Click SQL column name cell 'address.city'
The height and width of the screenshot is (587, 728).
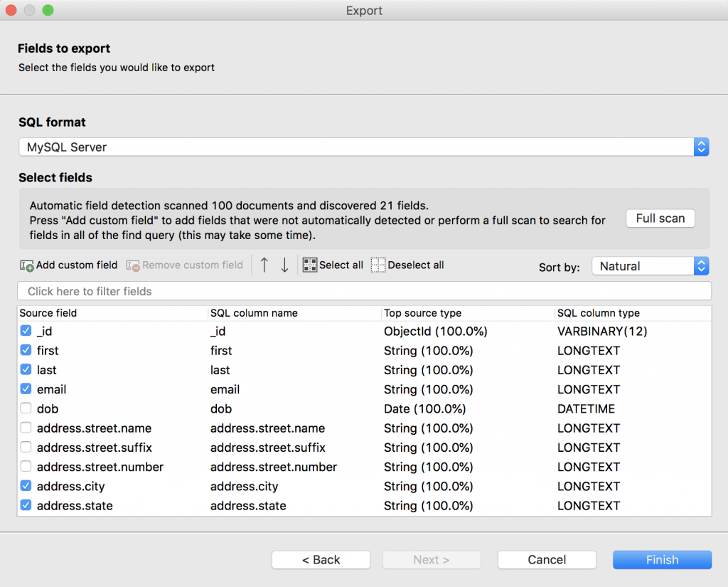click(245, 486)
